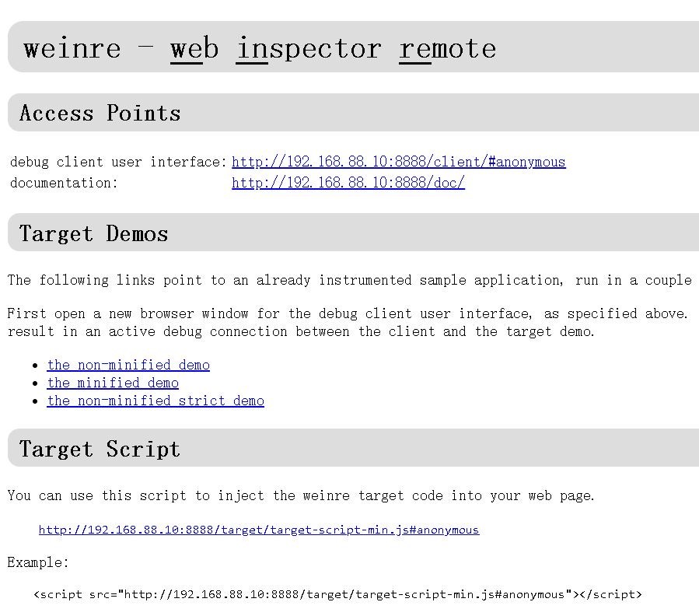Click the example script tag code line
This screenshot has width=699, height=616.
[337, 594]
